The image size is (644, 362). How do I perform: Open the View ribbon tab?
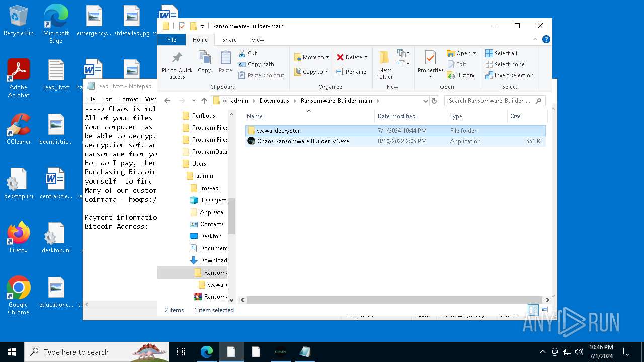pyautogui.click(x=258, y=40)
